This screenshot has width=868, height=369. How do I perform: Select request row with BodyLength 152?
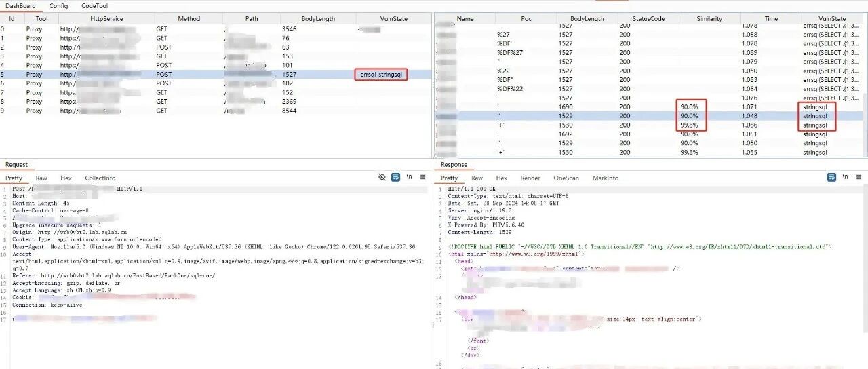(216, 92)
